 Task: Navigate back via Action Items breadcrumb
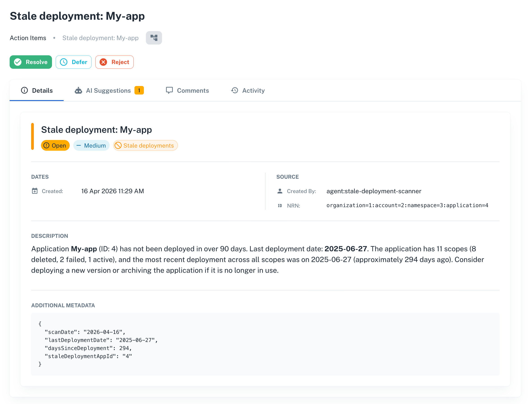tap(28, 38)
